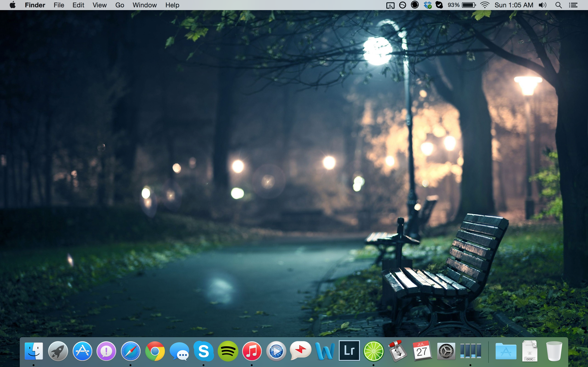Open the Dropbox menu bar icon
This screenshot has width=588, height=367.
point(427,5)
